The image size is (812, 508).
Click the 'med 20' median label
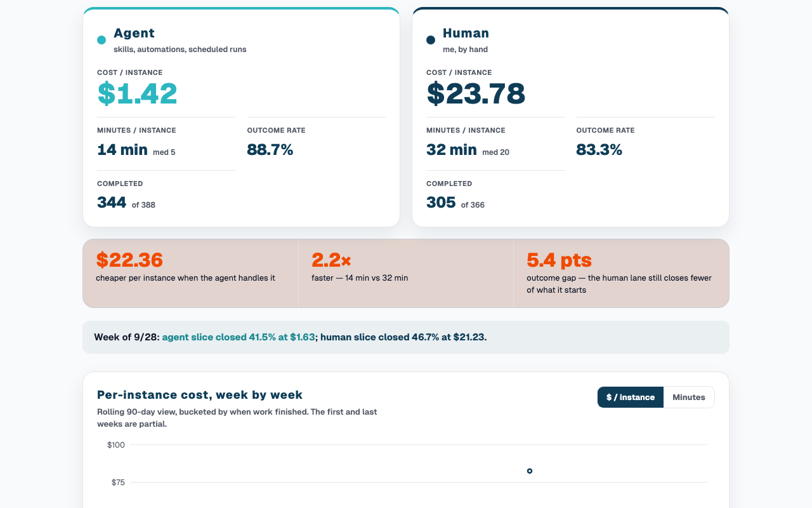(495, 152)
